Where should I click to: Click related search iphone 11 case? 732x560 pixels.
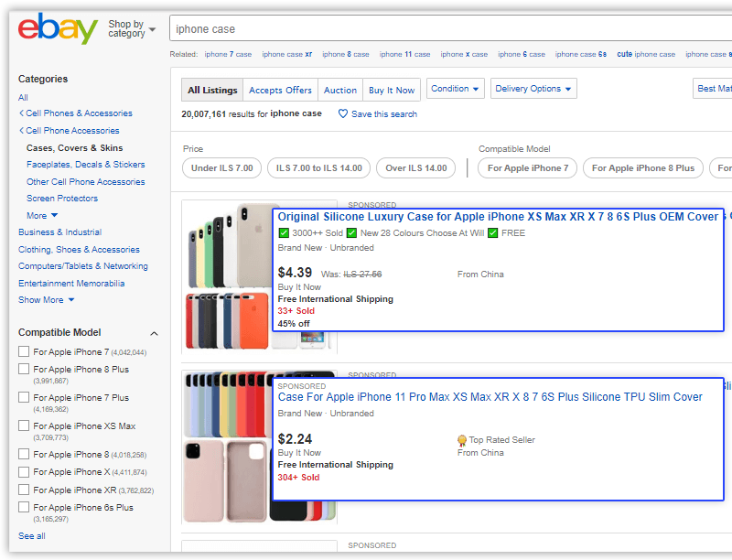tap(404, 54)
